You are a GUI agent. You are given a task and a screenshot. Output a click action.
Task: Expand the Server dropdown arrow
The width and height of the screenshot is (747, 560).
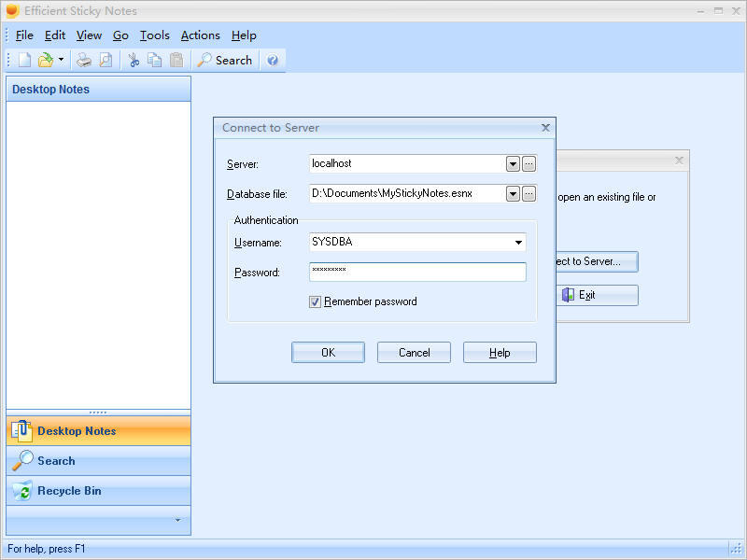pyautogui.click(x=513, y=164)
